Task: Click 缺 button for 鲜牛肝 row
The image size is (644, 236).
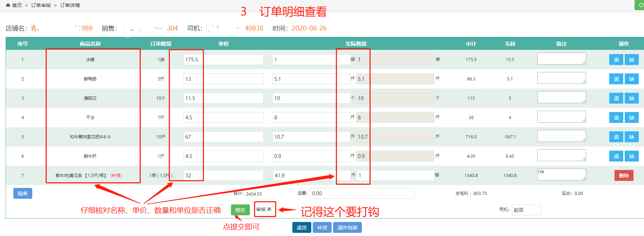Action: click(x=631, y=156)
